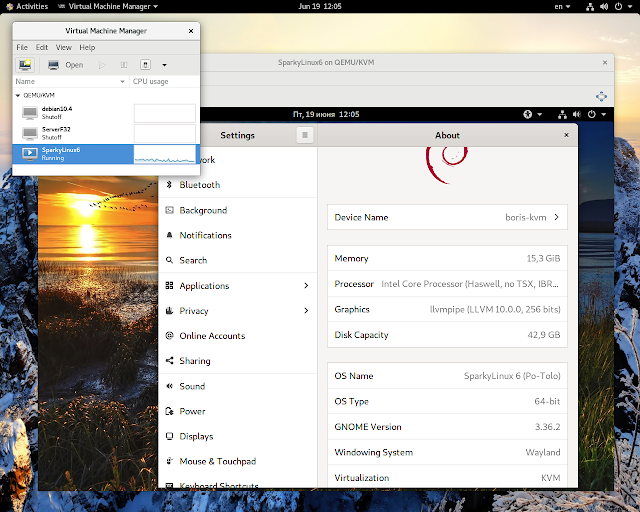Click the fullscreen resize icon in SparkyLinux6 window

pyautogui.click(x=601, y=96)
